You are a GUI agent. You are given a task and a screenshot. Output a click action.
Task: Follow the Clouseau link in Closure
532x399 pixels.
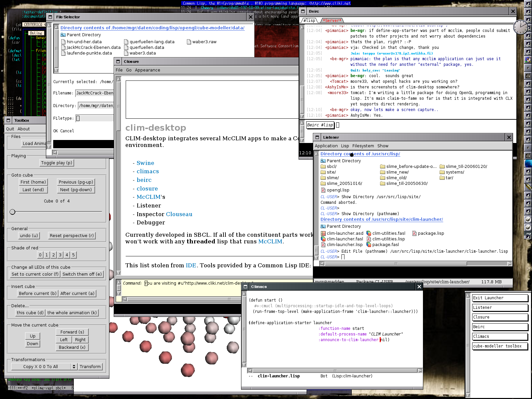[179, 214]
